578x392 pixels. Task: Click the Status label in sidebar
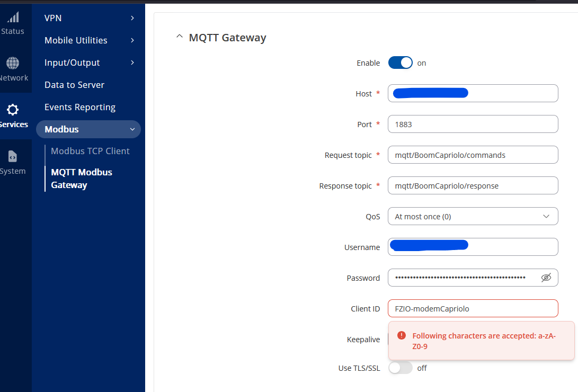[x=13, y=31]
